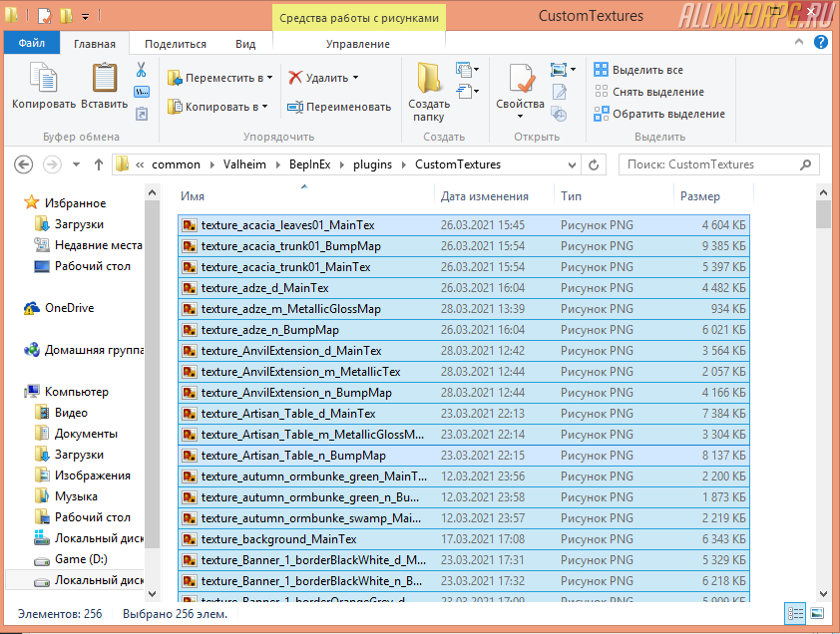Open Help with the question mark icon

tap(820, 42)
